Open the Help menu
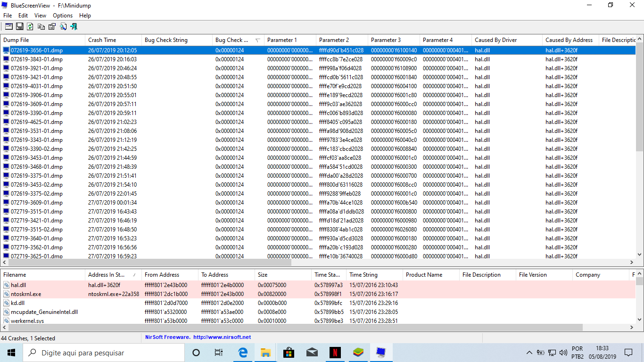Viewport: 644px width, 362px height. tap(85, 16)
